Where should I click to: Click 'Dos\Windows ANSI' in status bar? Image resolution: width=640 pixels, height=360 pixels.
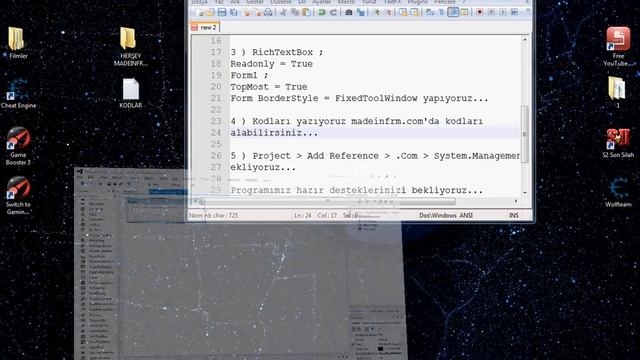(x=446, y=215)
